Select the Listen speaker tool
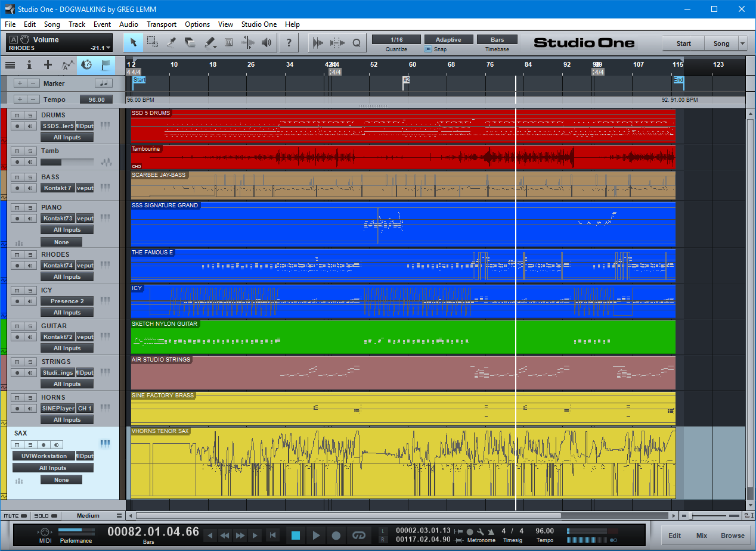The image size is (756, 551). pos(267,42)
